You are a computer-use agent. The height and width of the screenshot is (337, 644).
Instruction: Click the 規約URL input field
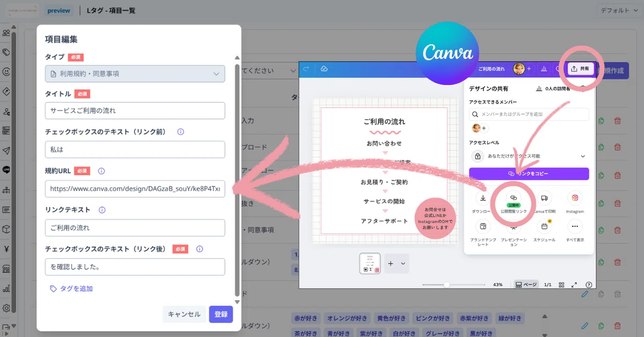pyautogui.click(x=135, y=188)
